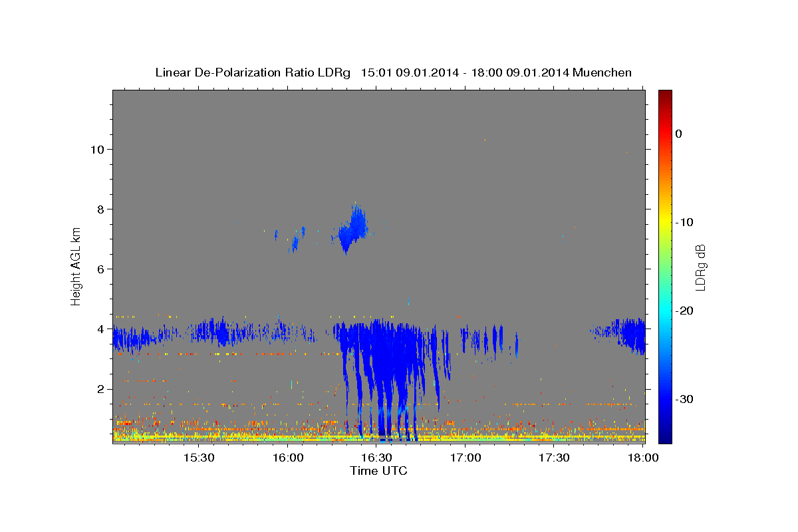Click the "17:30" time tick label
Viewport: 798px width, 532px height.
point(553,458)
